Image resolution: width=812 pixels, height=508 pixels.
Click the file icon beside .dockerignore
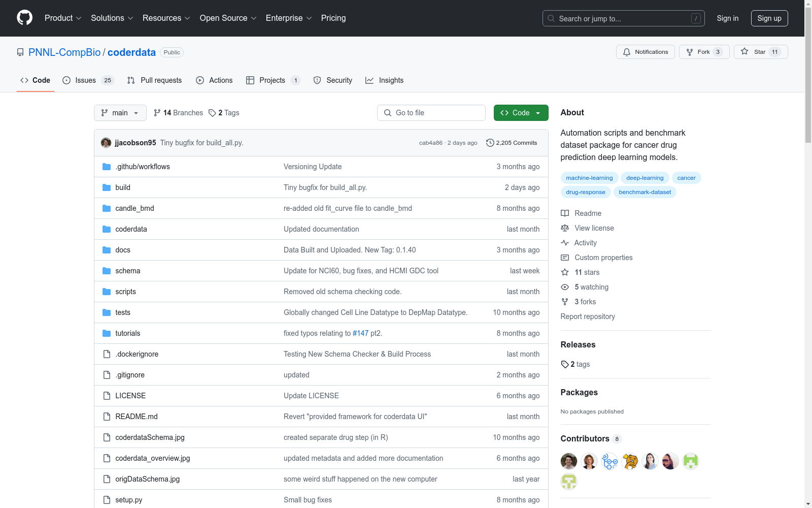pyautogui.click(x=107, y=354)
